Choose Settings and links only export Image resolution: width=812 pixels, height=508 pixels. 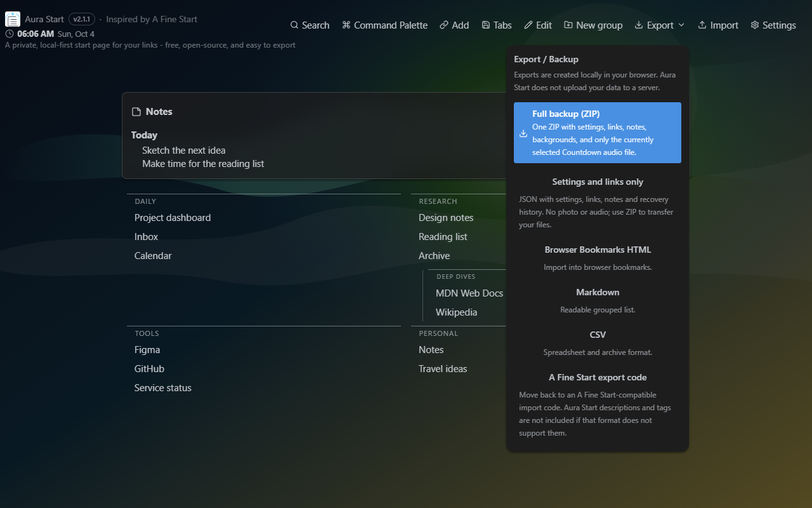point(598,203)
